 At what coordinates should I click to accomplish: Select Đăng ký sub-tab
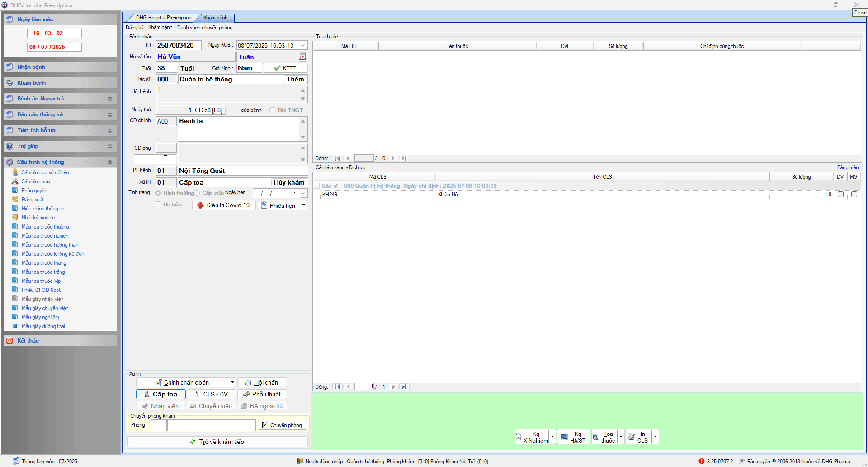point(134,28)
